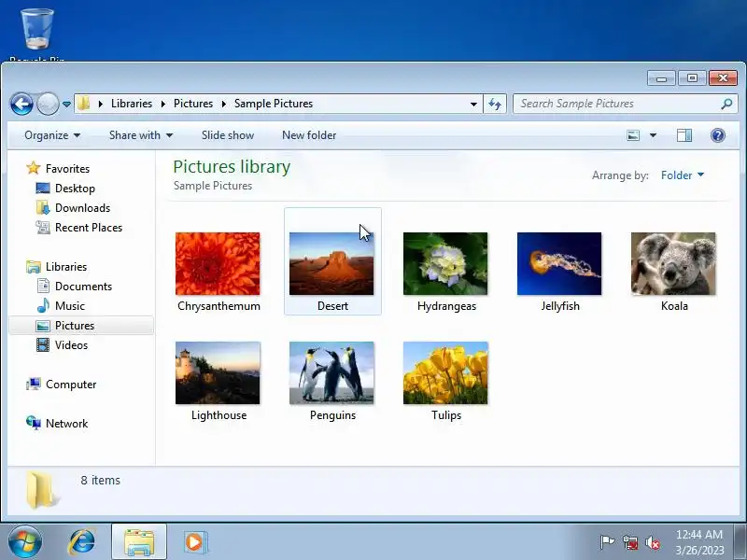This screenshot has height=560, width=747.
Task: Go back with the blue Back arrow
Action: pyautogui.click(x=21, y=104)
